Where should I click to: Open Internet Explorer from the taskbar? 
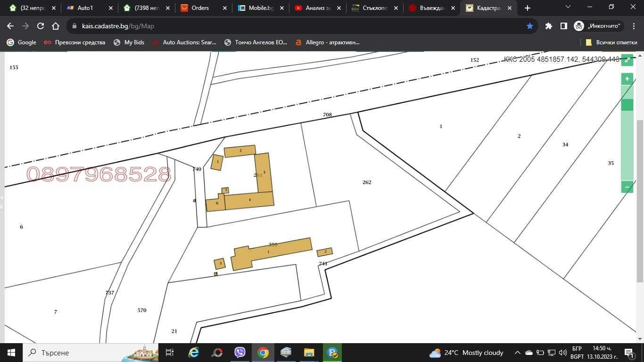pos(194,353)
